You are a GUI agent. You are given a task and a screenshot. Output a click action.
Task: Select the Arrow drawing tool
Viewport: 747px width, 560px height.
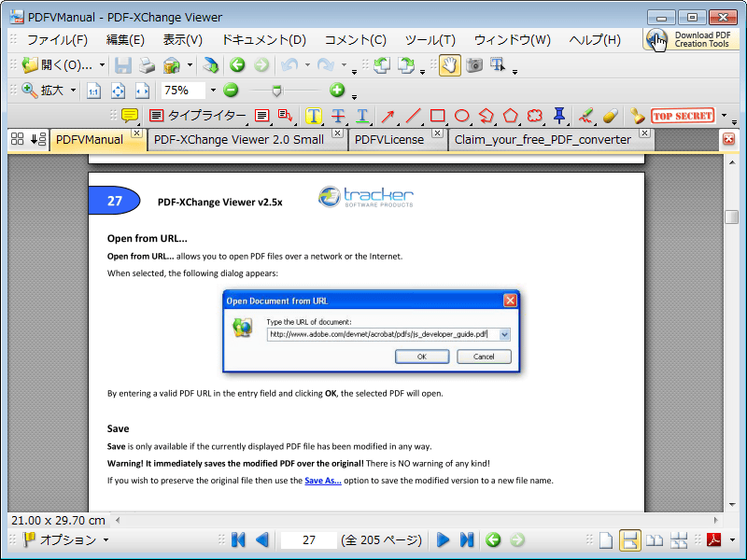pos(388,116)
